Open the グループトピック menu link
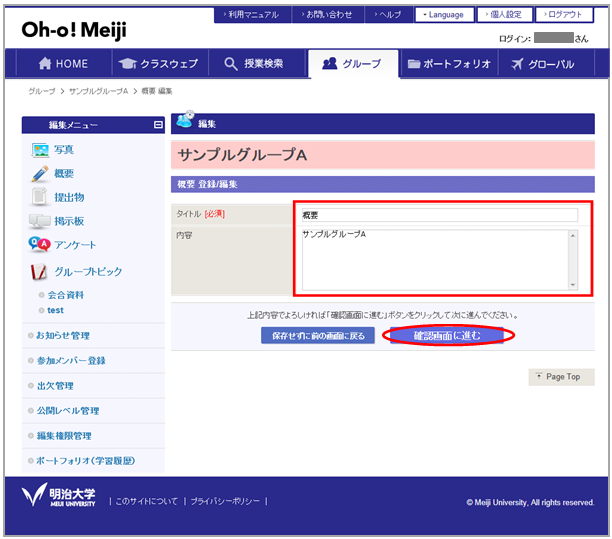 pos(88,272)
